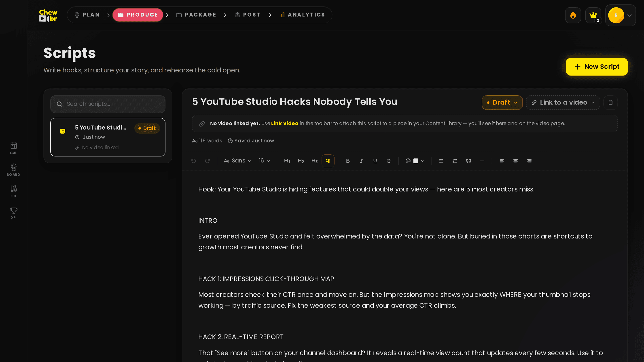Screen dimensions: 644x362
Task: Insert bulleted list
Action: (441, 161)
